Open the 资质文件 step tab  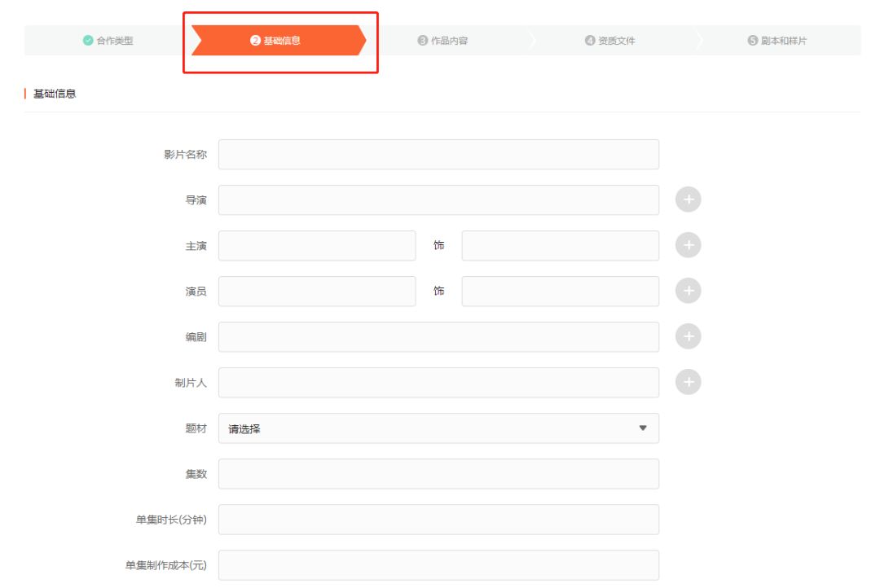click(x=610, y=41)
